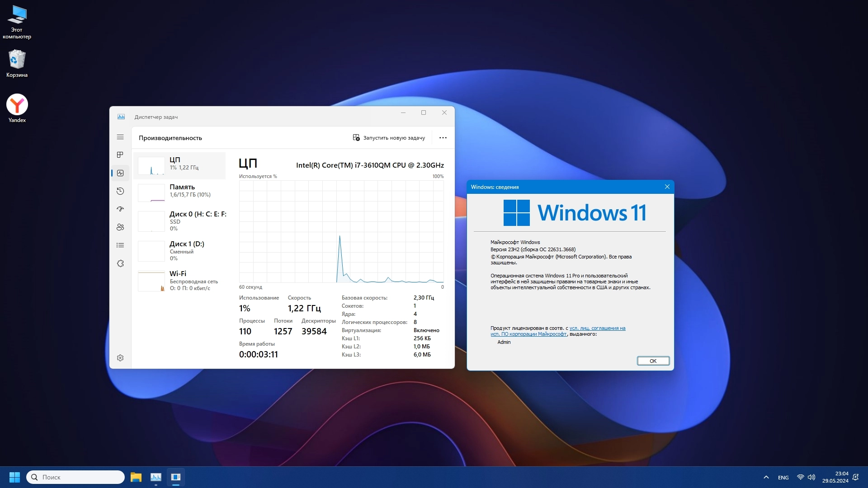Open Startup apps sidebar icon
The width and height of the screenshot is (868, 488).
(120, 209)
